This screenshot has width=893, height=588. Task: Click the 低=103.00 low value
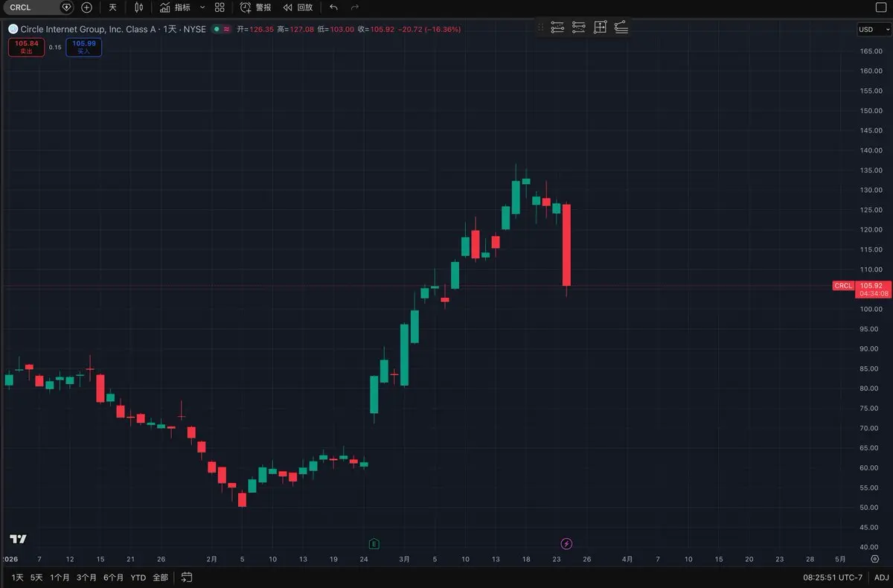click(336, 29)
